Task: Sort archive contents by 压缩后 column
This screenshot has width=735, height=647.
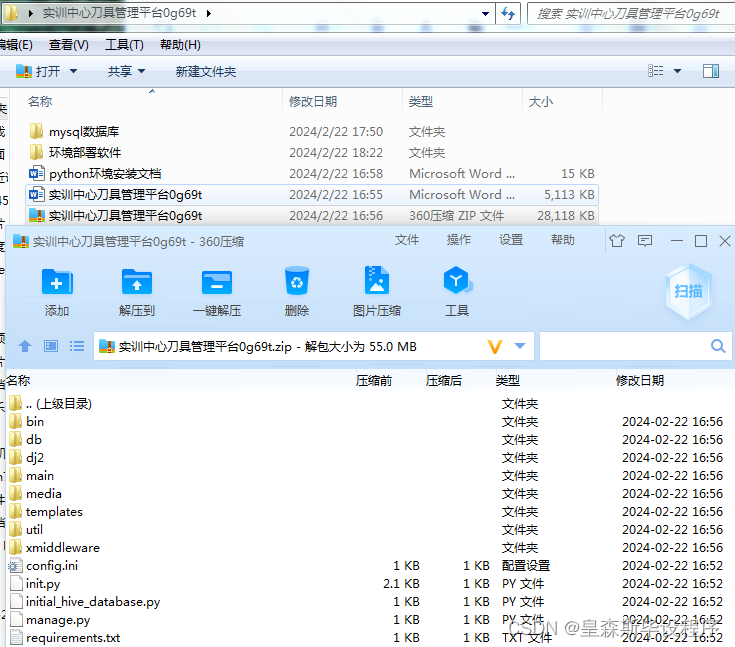Action: point(443,381)
